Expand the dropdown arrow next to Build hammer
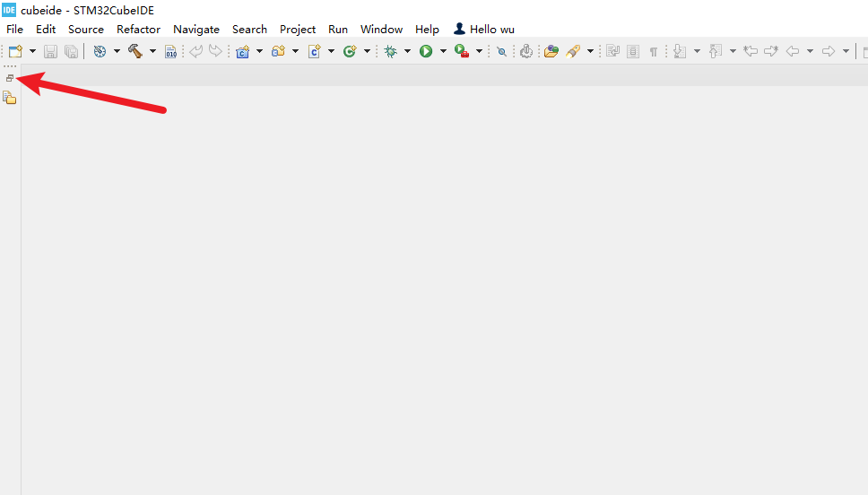The image size is (868, 495). 152,51
